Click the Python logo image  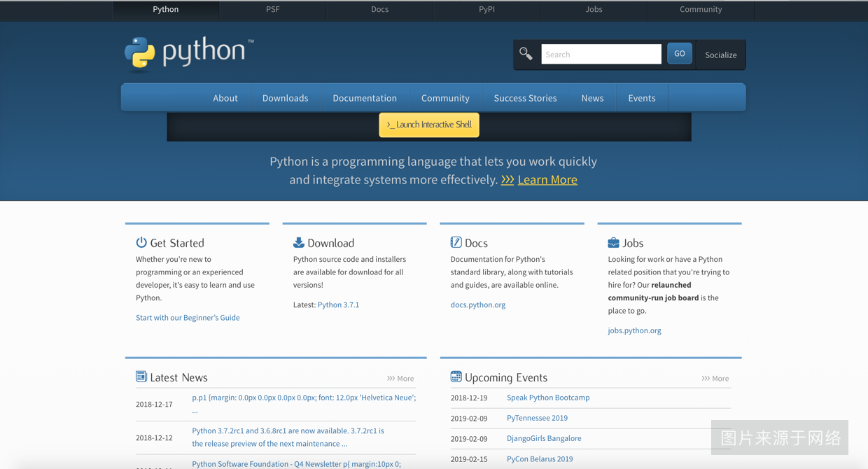[189, 54]
